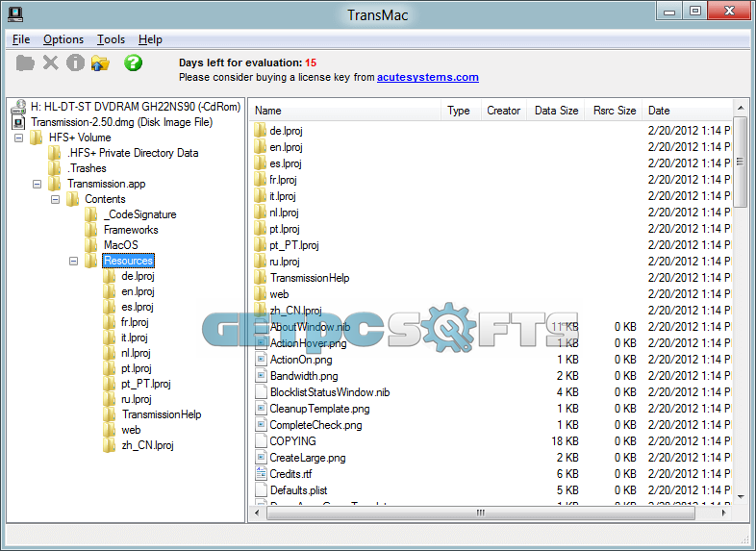Click the Bandwidth.png file icon

point(261,376)
